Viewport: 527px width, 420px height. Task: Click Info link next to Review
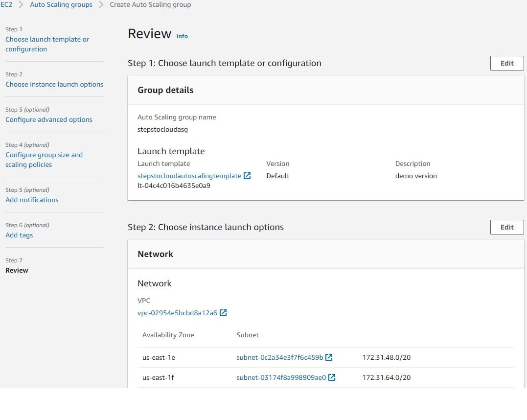click(x=182, y=36)
